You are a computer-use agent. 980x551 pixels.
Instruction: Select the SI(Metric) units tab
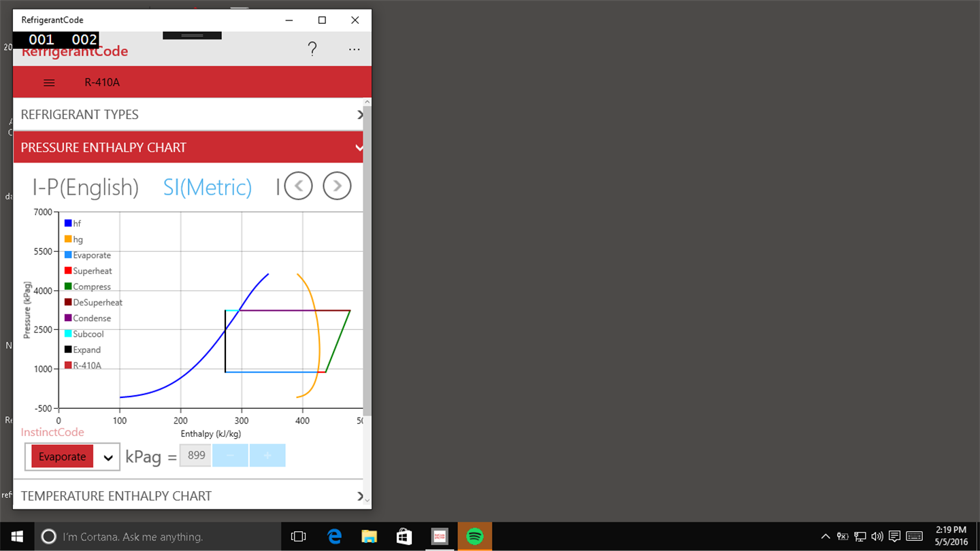pyautogui.click(x=208, y=187)
